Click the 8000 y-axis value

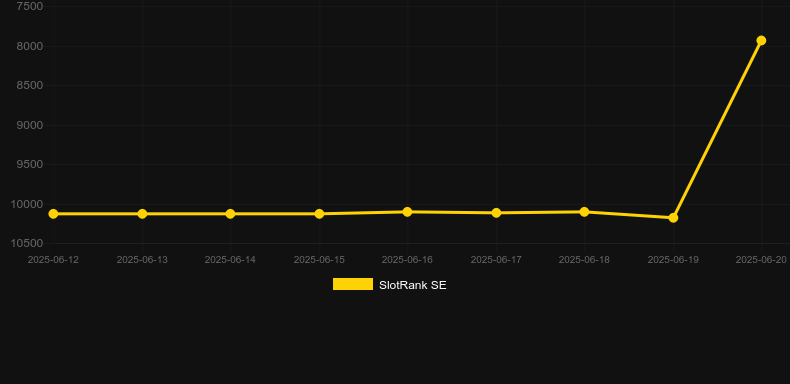coord(30,46)
